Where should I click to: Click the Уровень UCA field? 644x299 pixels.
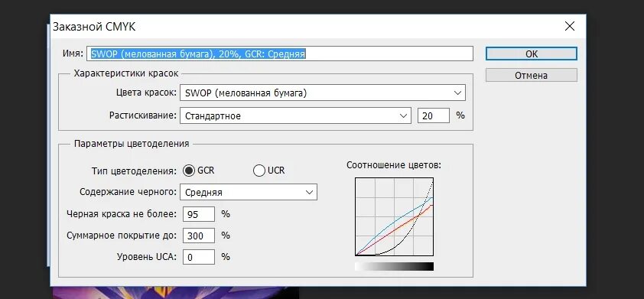(x=199, y=257)
